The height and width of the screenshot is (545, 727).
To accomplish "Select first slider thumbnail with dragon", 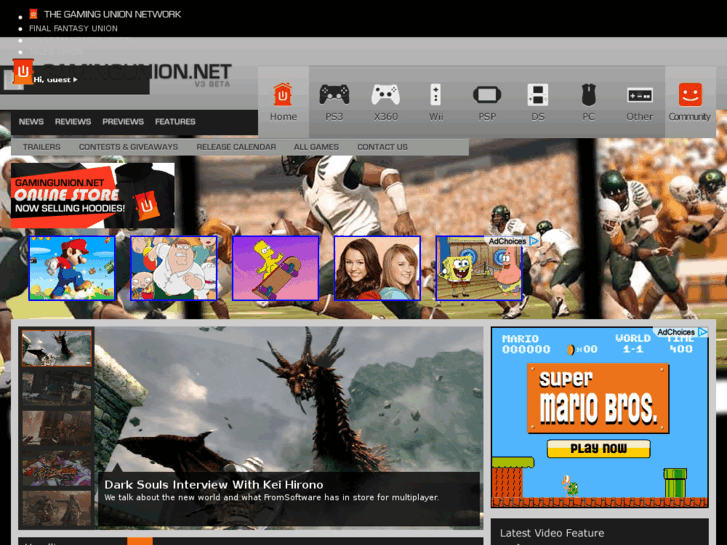I will (x=57, y=348).
